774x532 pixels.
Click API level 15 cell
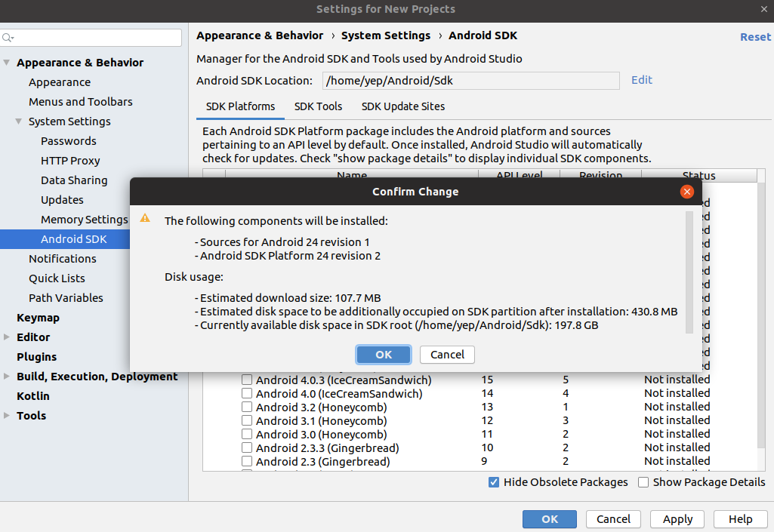(487, 380)
